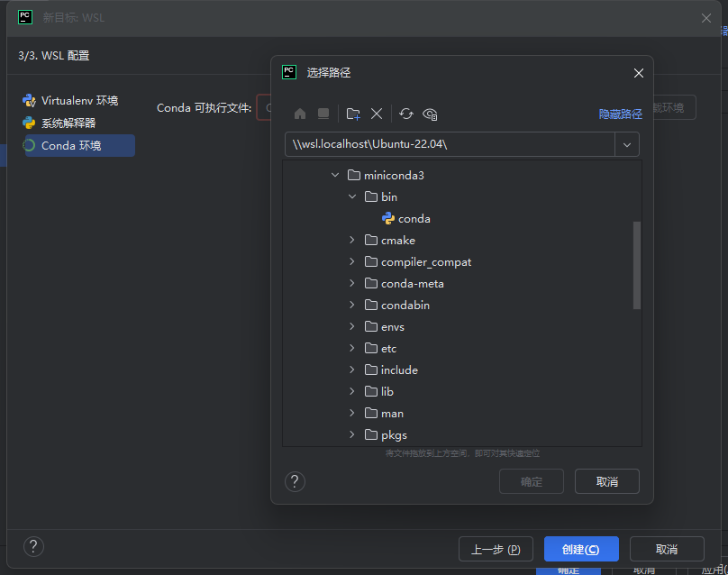Click the 上一步 button

click(496, 550)
